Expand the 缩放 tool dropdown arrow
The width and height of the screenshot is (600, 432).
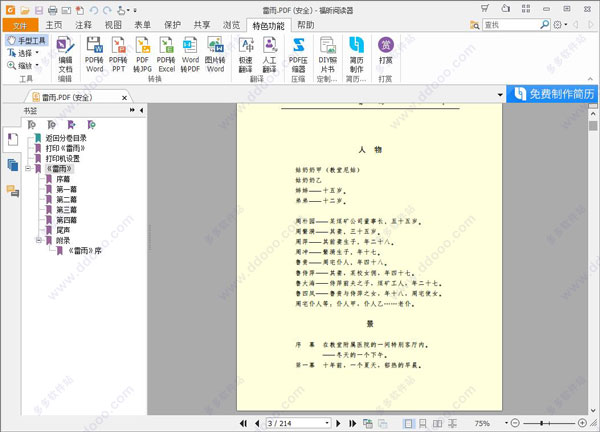pos(37,65)
